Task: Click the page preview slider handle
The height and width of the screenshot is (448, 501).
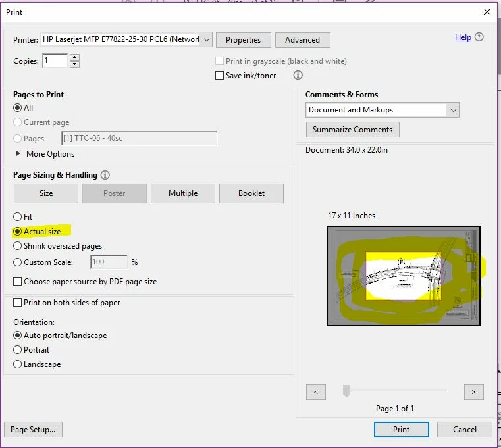Action: 346,391
